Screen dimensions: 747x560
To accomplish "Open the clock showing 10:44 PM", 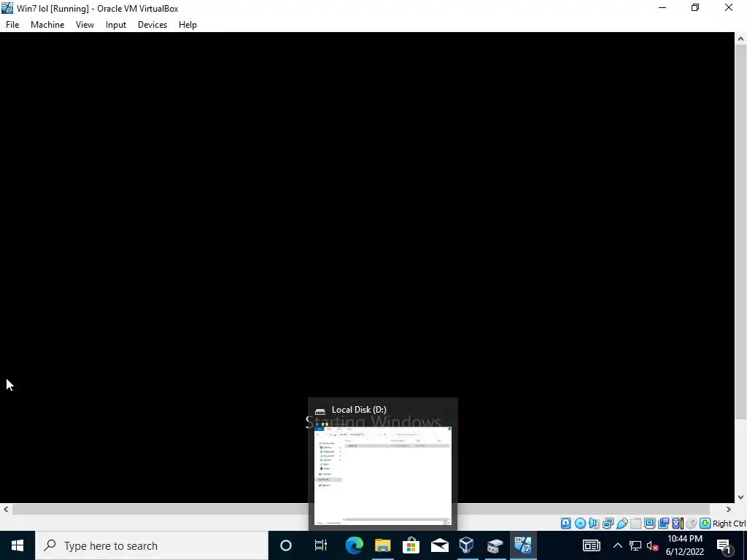I will (x=684, y=545).
